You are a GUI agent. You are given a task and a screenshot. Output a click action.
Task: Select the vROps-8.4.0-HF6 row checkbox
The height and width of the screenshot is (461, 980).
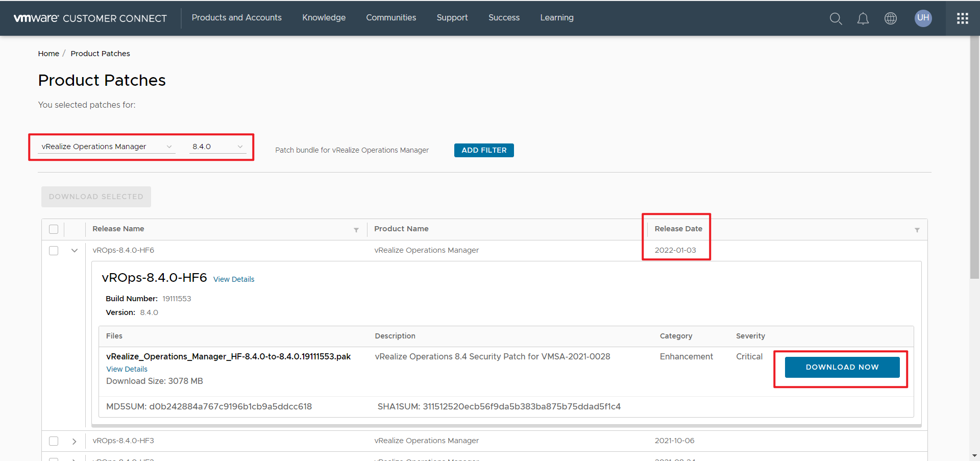(54, 251)
